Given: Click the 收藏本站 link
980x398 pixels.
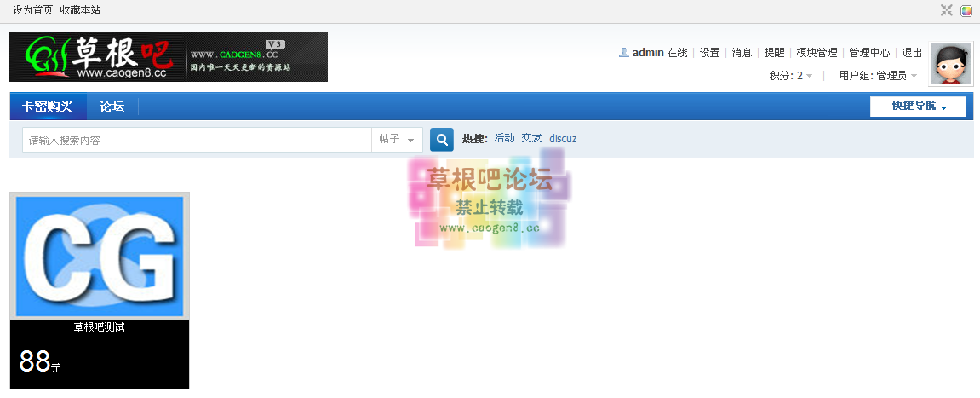Looking at the screenshot, I should pyautogui.click(x=80, y=10).
